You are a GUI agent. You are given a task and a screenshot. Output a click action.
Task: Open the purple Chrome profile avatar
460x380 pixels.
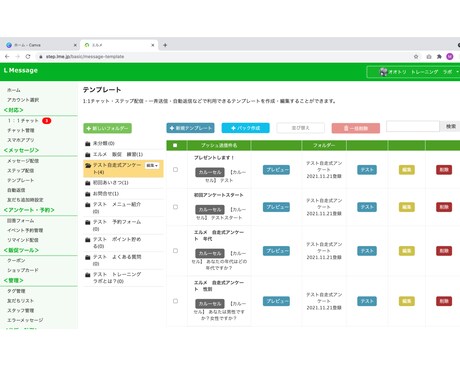tap(450, 57)
